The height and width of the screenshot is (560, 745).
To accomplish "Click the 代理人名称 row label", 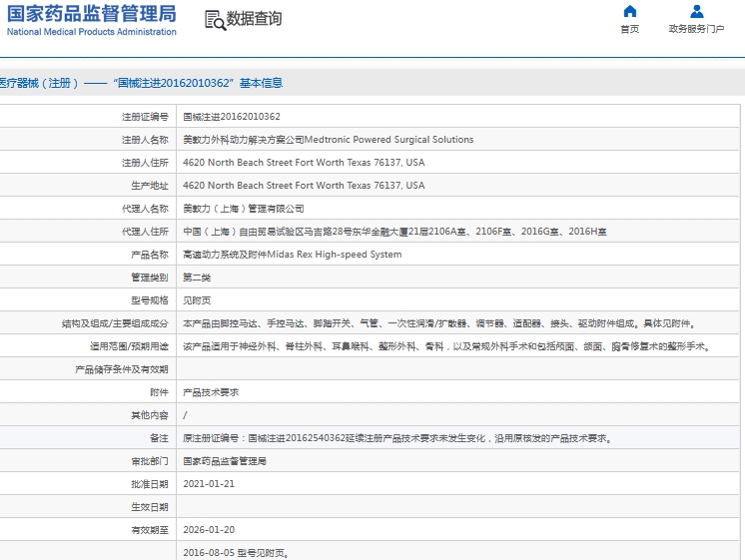I will [145, 209].
